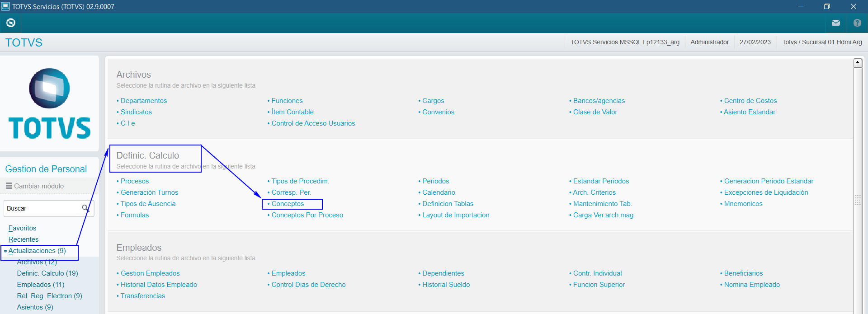Click the search magnifier icon
Viewport: 868px width, 314px height.
coord(85,208)
